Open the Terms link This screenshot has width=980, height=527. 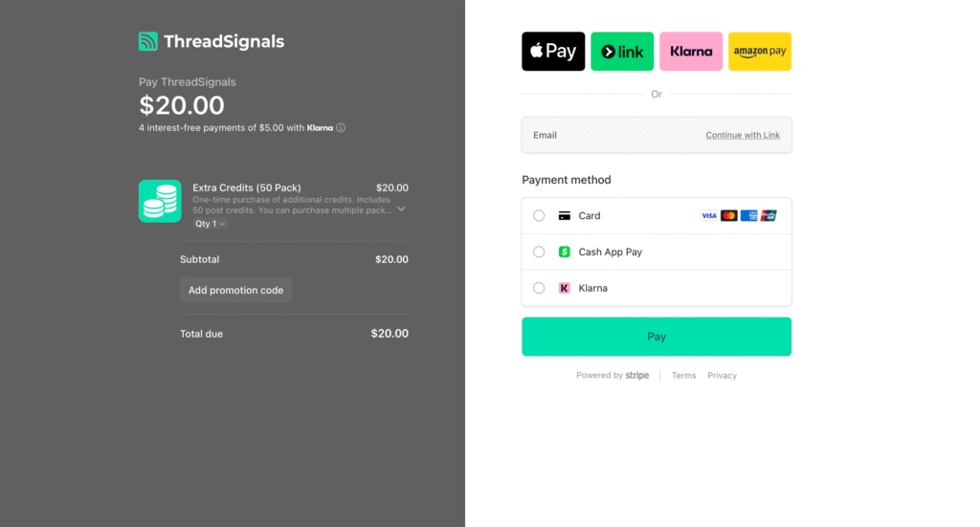point(683,376)
